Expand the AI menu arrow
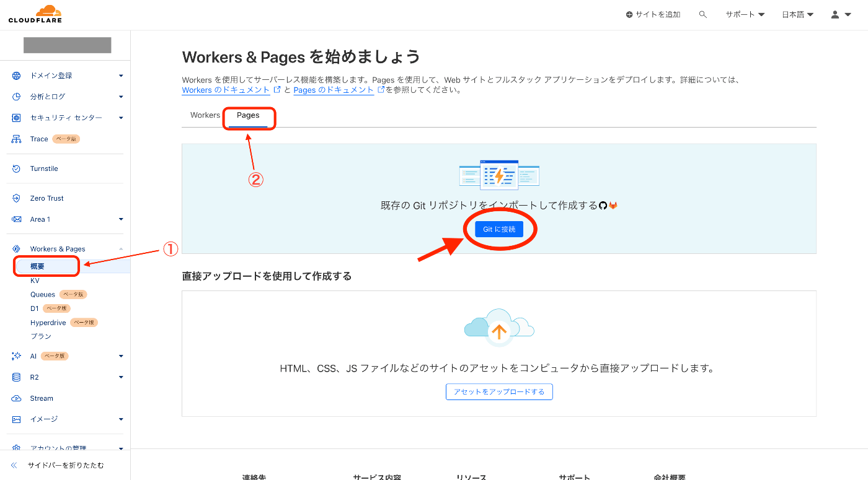The height and width of the screenshot is (480, 868). tap(121, 356)
